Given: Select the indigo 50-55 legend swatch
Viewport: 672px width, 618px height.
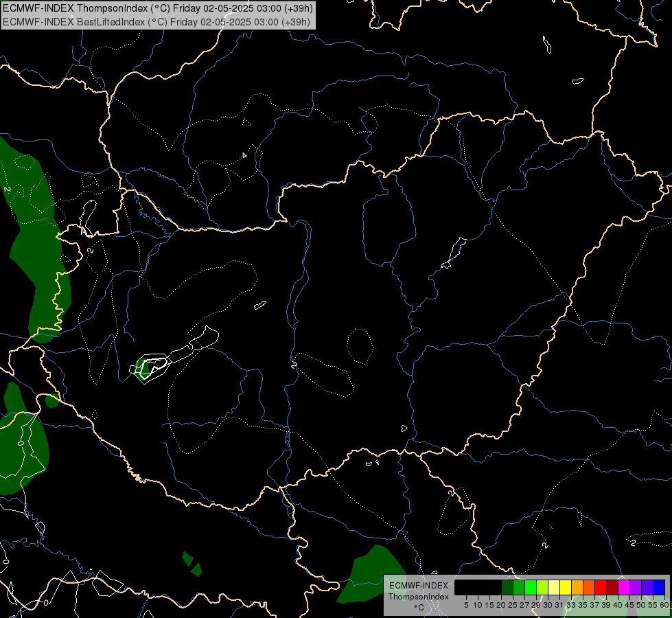Looking at the screenshot, I should coord(647,588).
